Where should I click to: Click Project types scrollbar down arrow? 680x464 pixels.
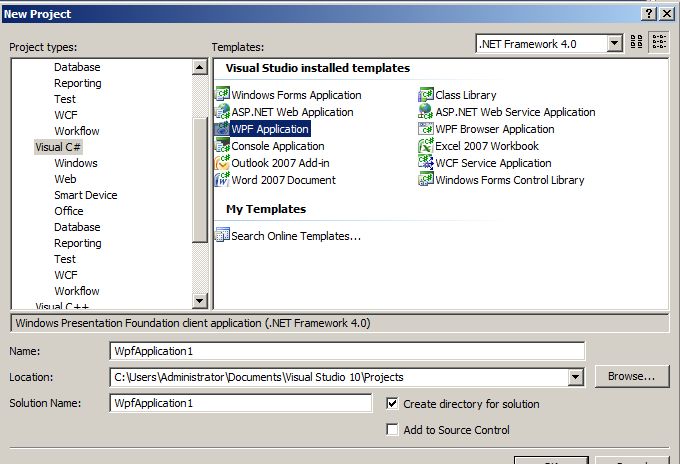tap(199, 300)
